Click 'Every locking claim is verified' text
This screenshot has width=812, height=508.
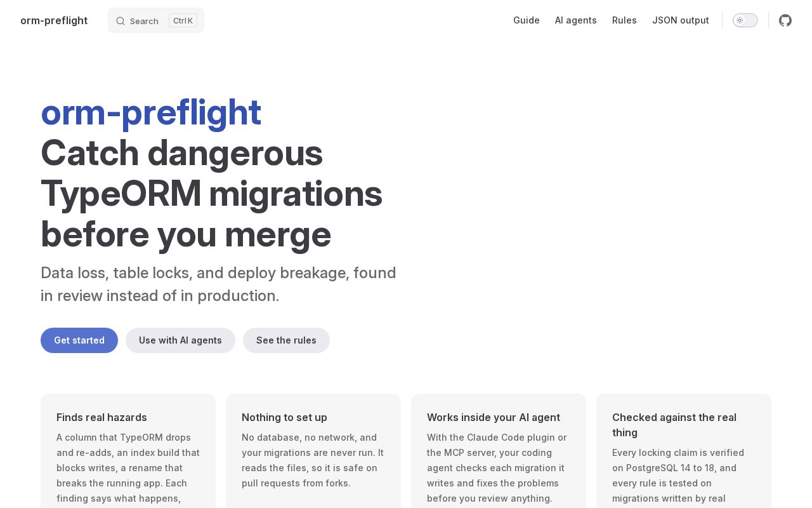point(678,476)
